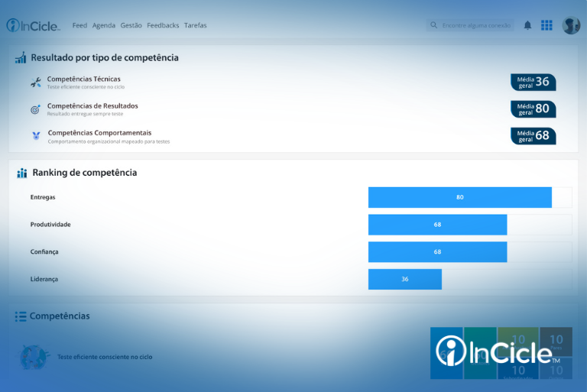This screenshot has width=587, height=392.
Task: Click the medal icon for Competências Comportamentais
Action: (x=36, y=135)
